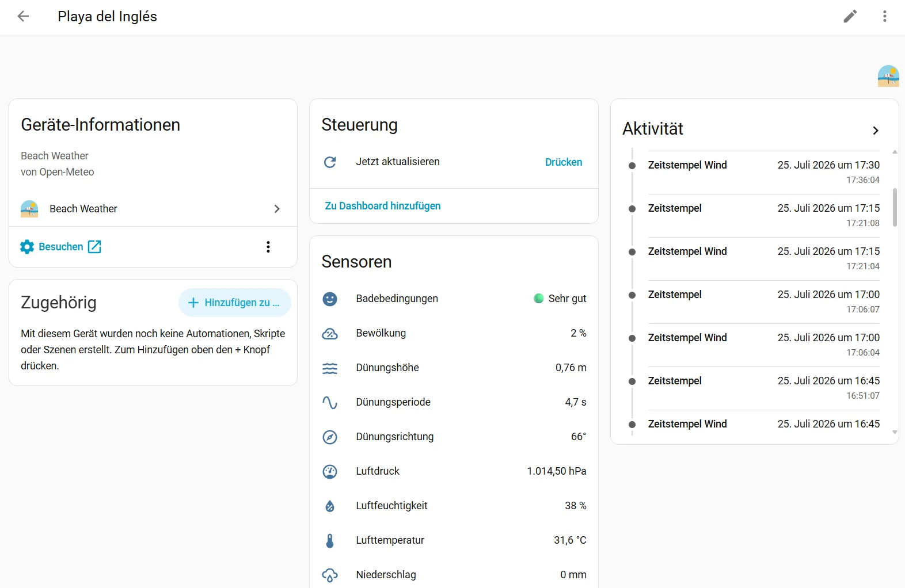Image resolution: width=905 pixels, height=588 pixels.
Task: Click the Dünungshöhe value 0,76 m
Action: [x=571, y=368]
